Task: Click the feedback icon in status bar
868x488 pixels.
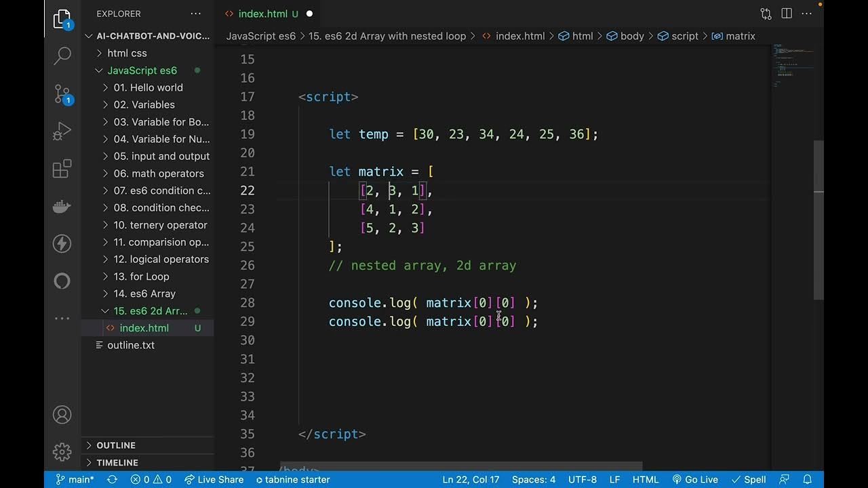Action: click(x=785, y=479)
